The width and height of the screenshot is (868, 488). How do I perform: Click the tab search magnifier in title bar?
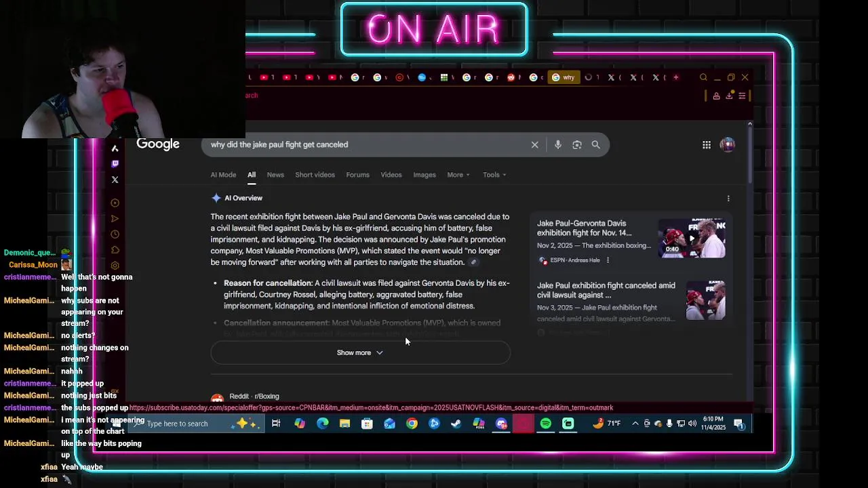(703, 77)
